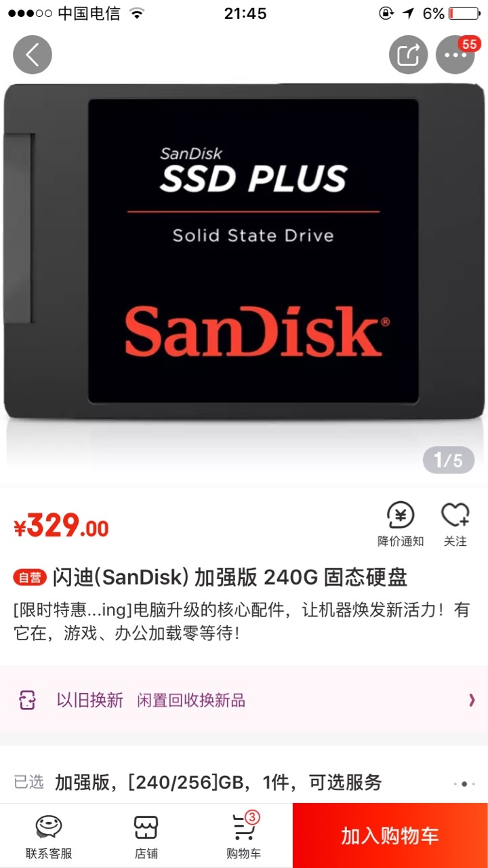Tap the self-operated red badge
Viewport: 488px width, 868px height.
(x=30, y=578)
